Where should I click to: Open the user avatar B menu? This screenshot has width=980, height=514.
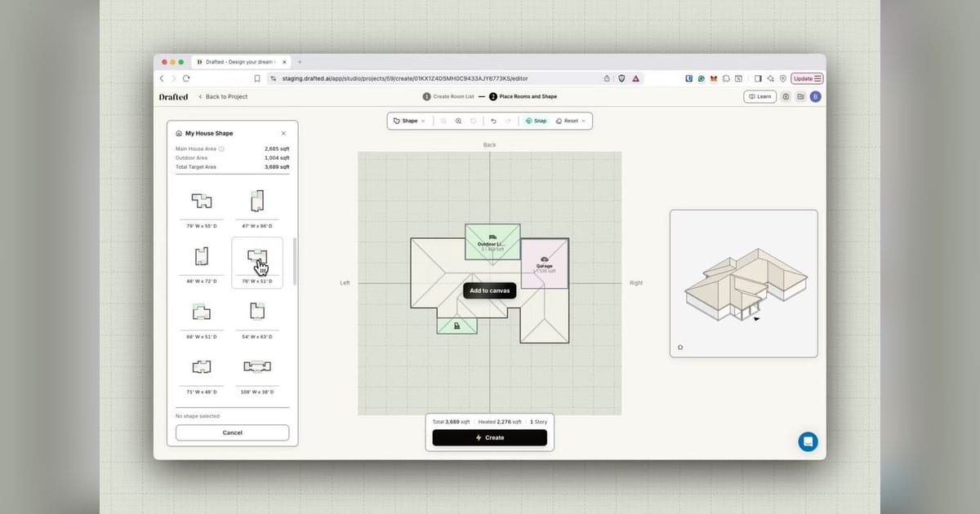[x=815, y=96]
